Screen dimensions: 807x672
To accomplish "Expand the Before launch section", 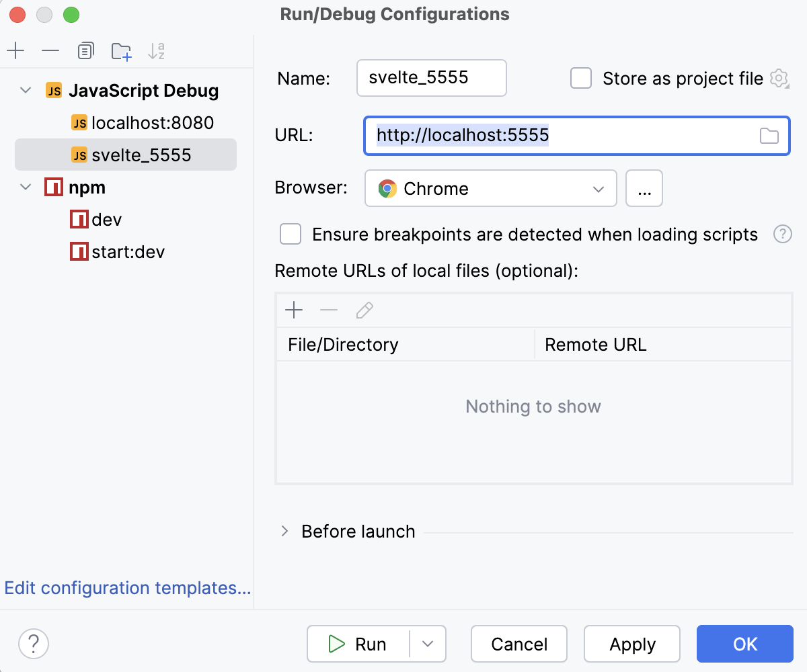I will tap(284, 531).
